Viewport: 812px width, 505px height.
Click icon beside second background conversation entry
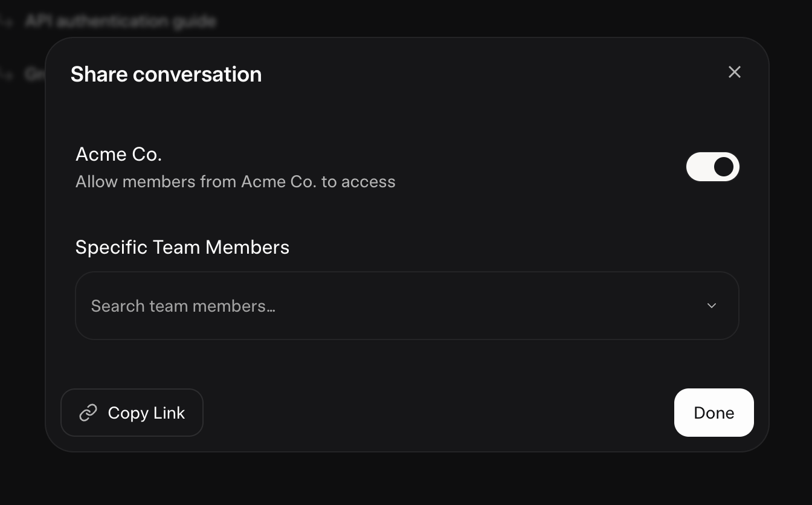[7, 75]
